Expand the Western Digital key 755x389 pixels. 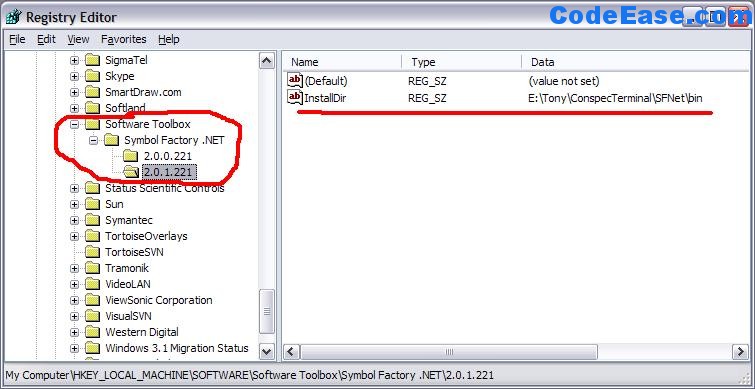[x=74, y=332]
